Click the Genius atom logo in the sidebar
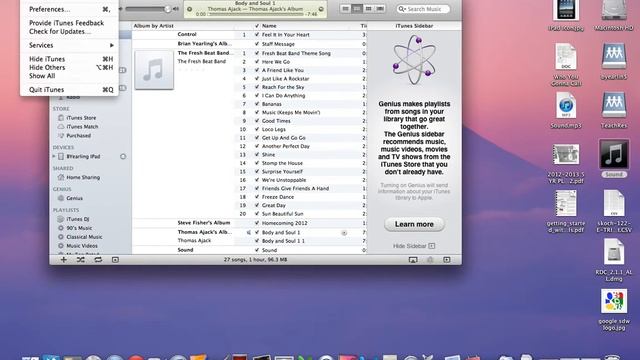This screenshot has width=640, height=360. (x=414, y=60)
